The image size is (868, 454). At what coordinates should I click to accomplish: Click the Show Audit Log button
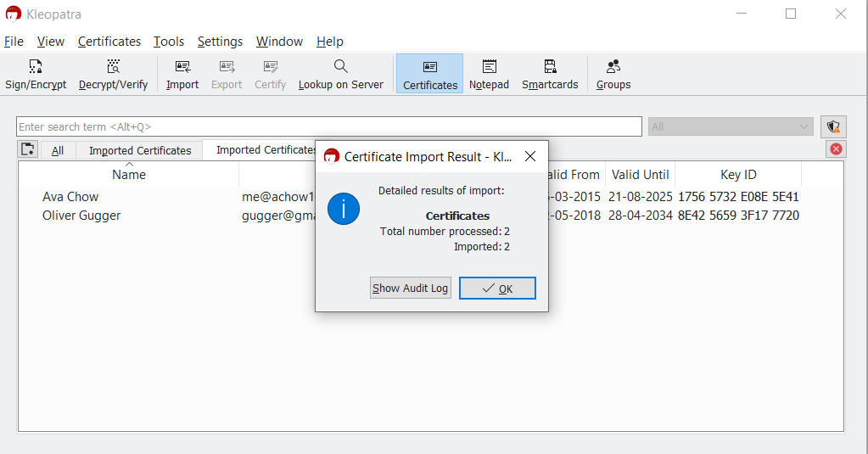(410, 288)
